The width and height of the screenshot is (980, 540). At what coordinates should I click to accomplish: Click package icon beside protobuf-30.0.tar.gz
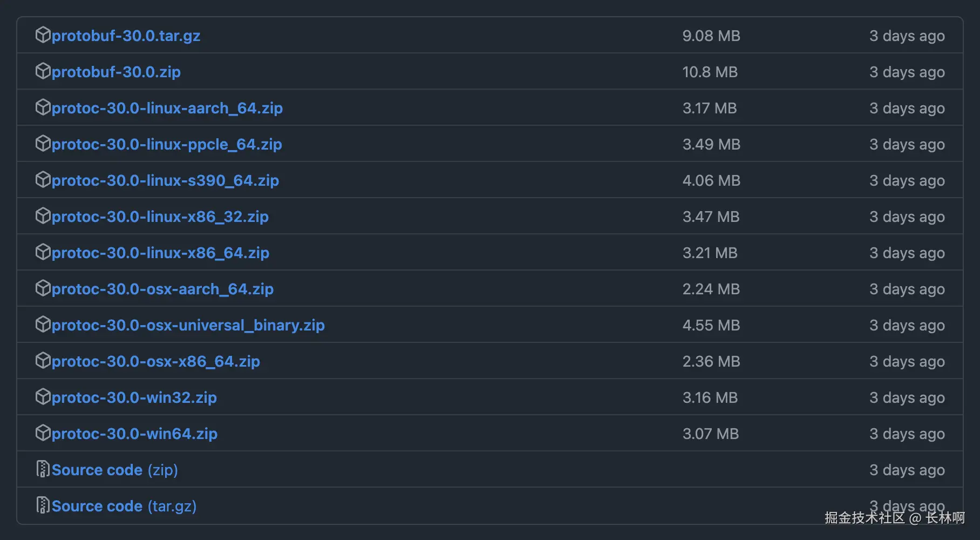pos(43,35)
